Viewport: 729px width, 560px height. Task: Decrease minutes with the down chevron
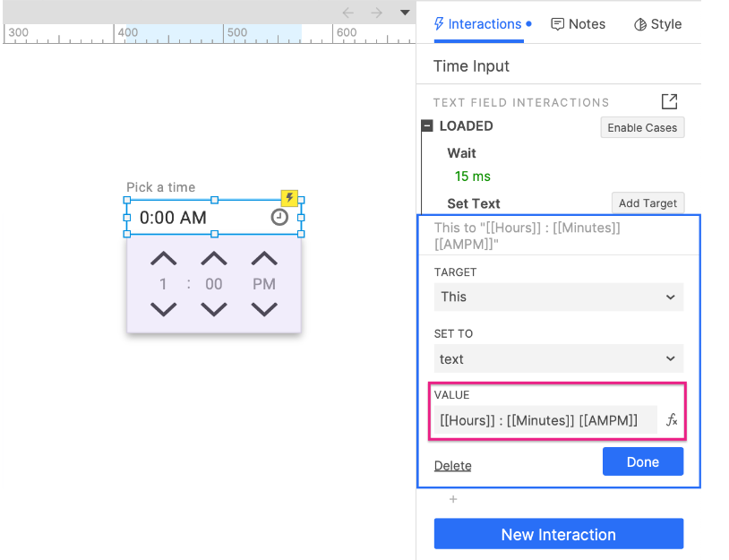pos(213,309)
